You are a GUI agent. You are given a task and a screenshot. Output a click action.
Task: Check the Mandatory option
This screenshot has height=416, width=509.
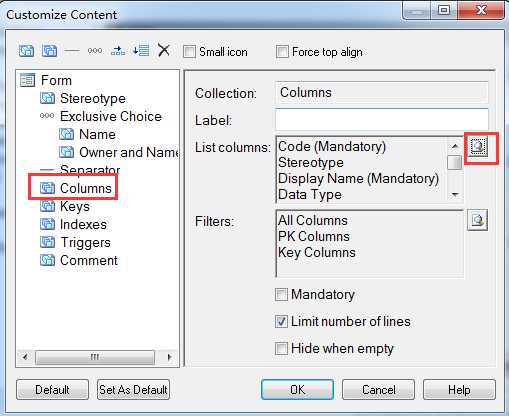click(x=281, y=295)
